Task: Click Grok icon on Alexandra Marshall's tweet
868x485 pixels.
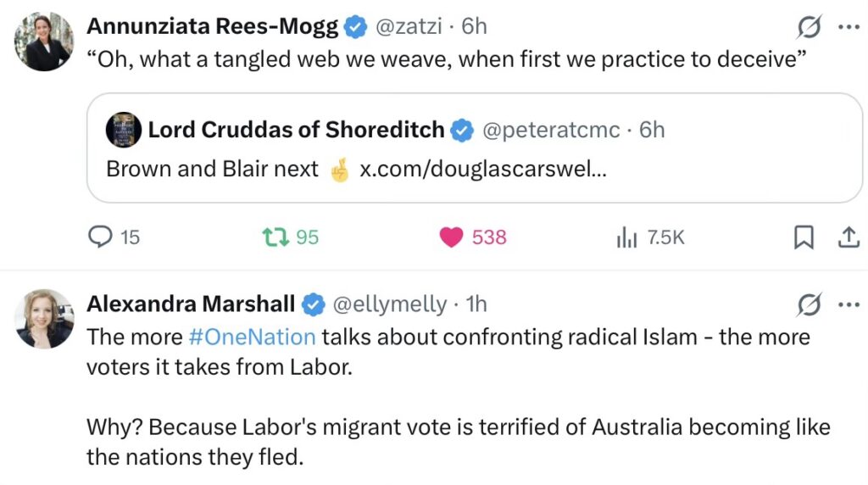Action: tap(810, 304)
